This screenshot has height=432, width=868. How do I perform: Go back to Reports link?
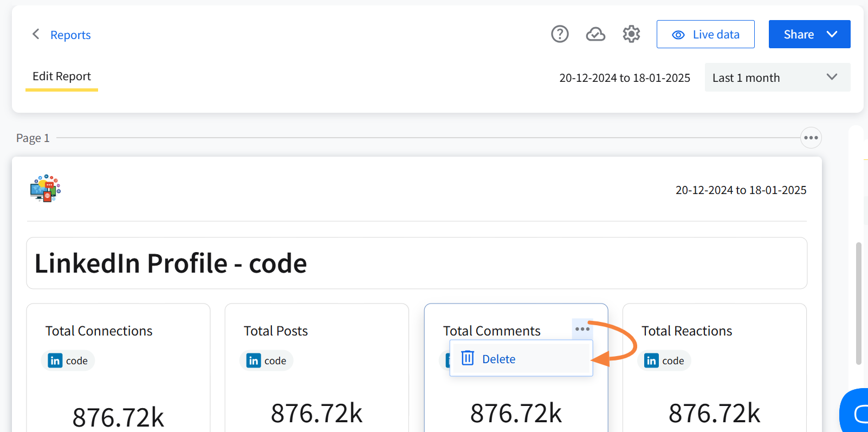[70, 35]
